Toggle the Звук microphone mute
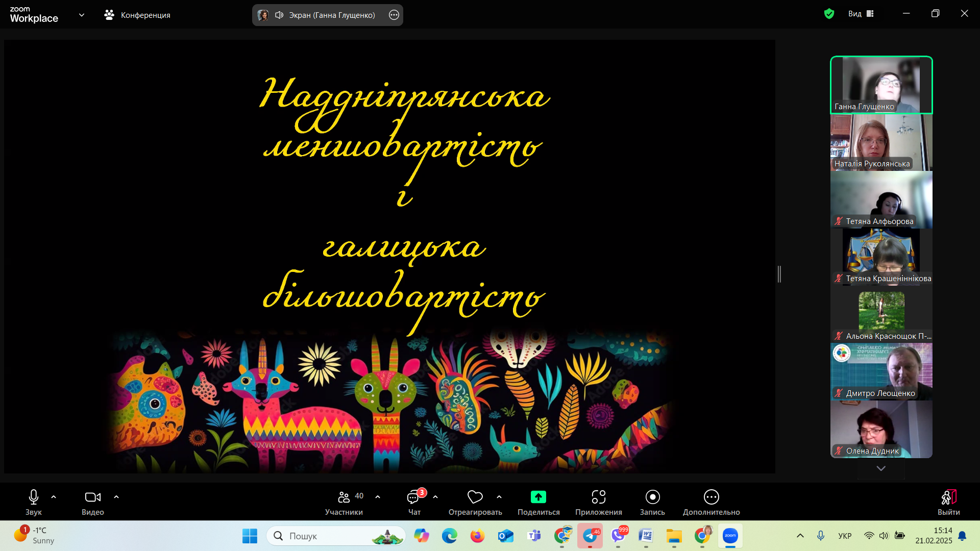The image size is (980, 551). (34, 497)
